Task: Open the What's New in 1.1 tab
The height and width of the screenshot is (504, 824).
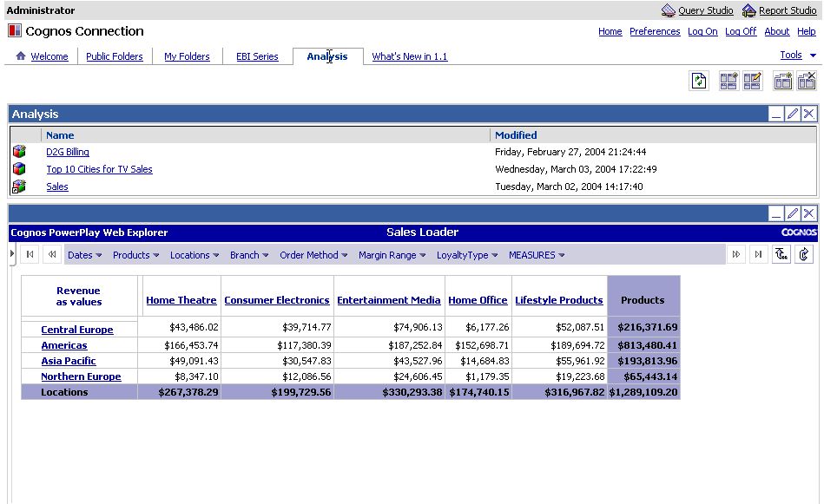Action: (409, 56)
